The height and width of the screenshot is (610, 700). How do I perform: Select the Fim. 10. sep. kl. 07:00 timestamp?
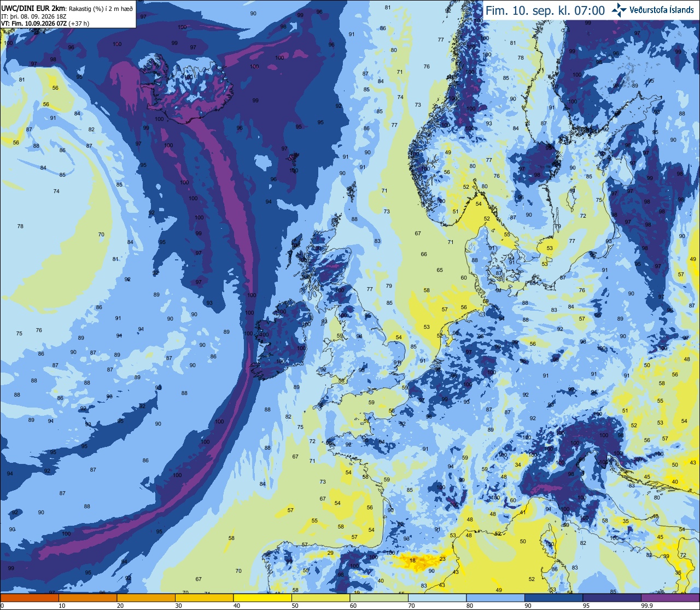coord(545,10)
